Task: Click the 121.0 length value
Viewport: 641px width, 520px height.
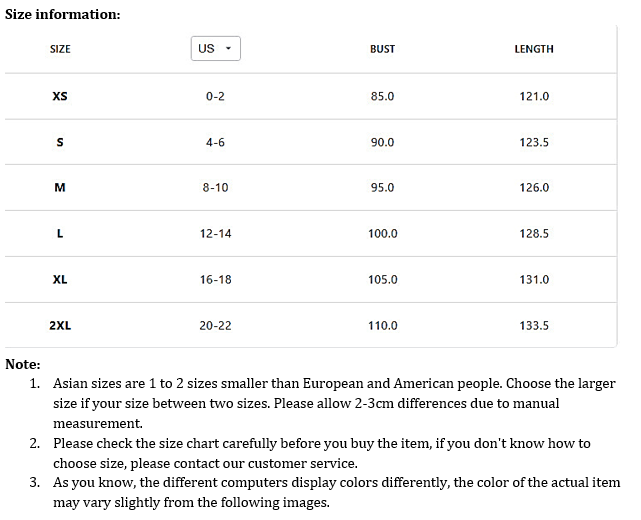Action: point(534,96)
